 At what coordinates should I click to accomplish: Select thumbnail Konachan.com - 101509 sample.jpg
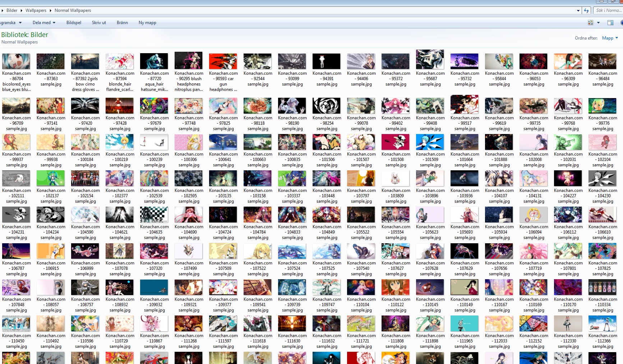[430, 142]
